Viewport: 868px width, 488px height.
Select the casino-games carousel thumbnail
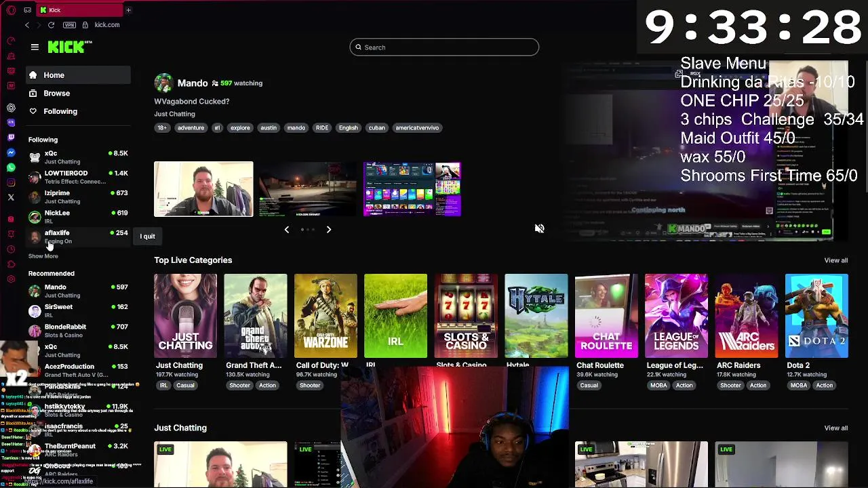[x=412, y=189]
